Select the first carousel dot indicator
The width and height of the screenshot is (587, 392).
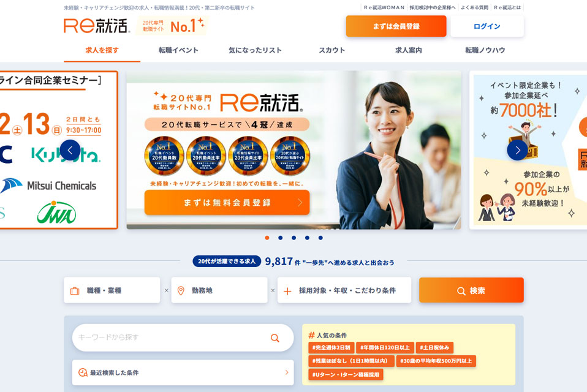coord(267,238)
